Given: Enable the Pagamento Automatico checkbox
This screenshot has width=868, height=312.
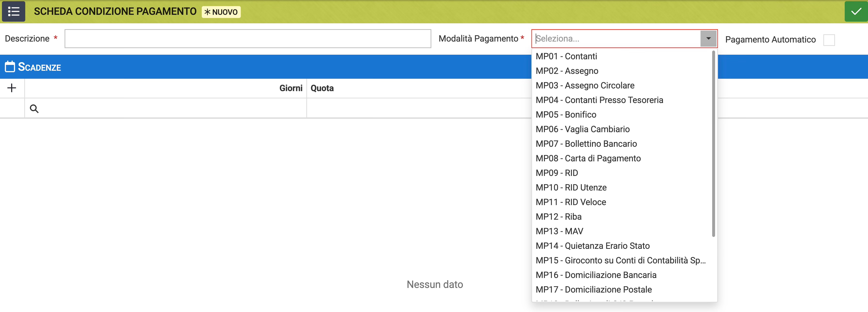Looking at the screenshot, I should (x=829, y=40).
